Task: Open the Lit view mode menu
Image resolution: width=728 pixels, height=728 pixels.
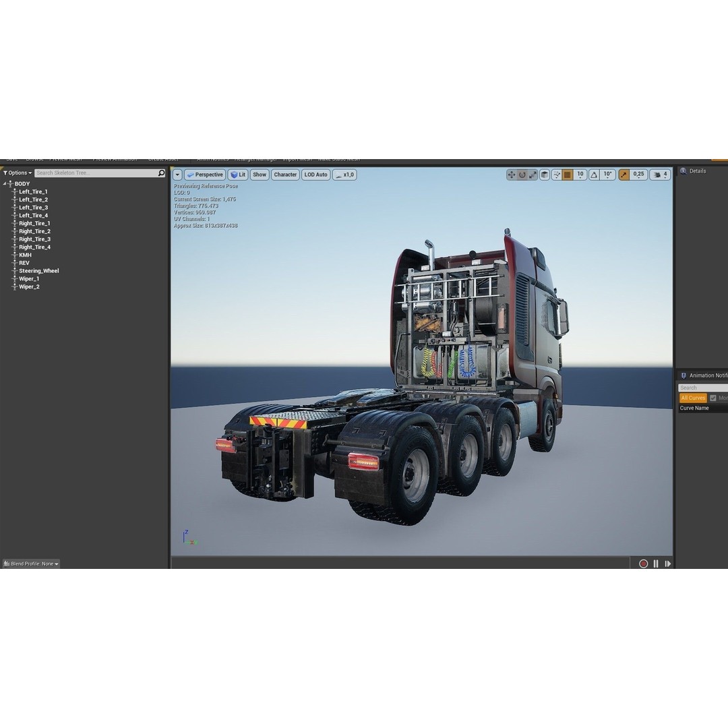Action: [238, 175]
